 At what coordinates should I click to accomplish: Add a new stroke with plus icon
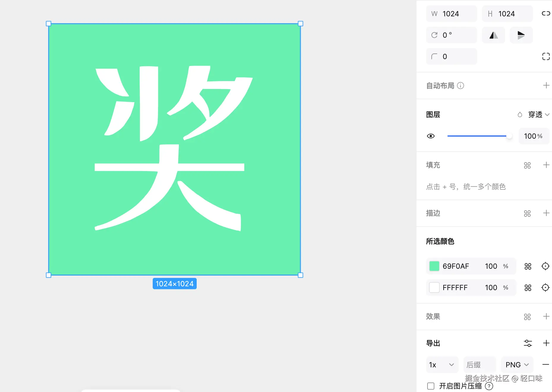546,213
